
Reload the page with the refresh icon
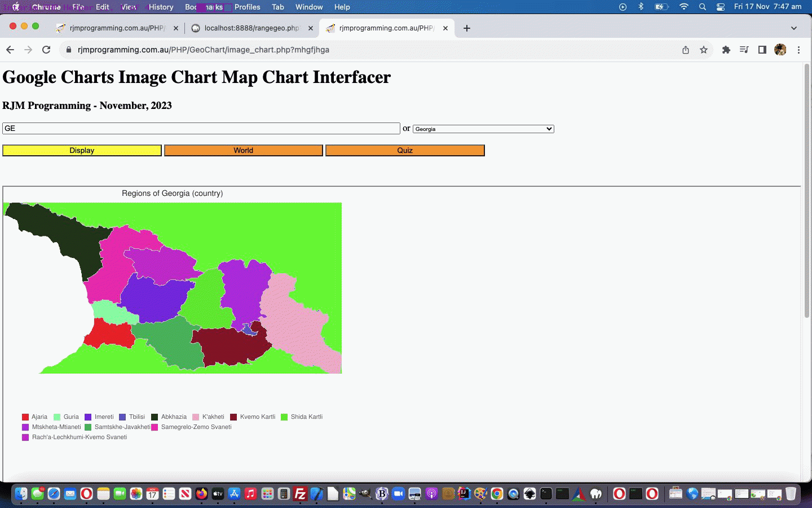[x=46, y=50]
